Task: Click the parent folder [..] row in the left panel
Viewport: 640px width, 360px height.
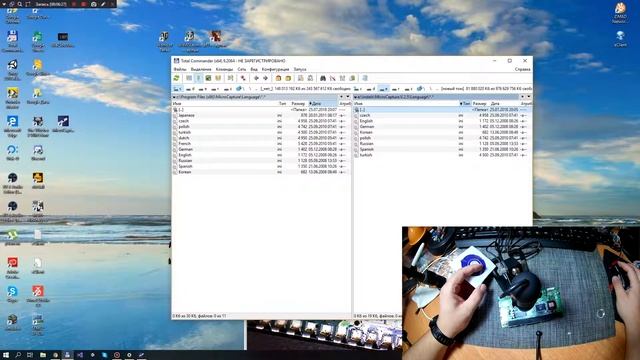Action: 261,110
